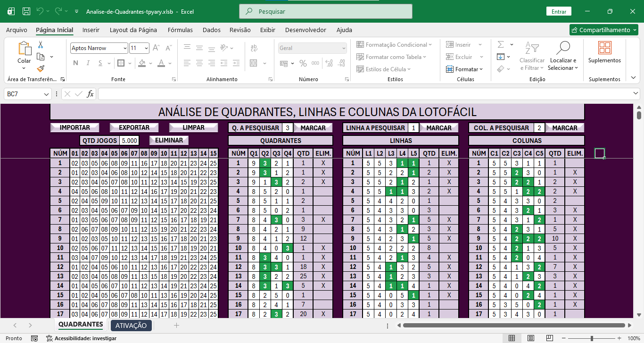Image resolution: width=644 pixels, height=343 pixels.
Task: Click MARCAR next to Linha a Pesquisar
Action: point(438,128)
